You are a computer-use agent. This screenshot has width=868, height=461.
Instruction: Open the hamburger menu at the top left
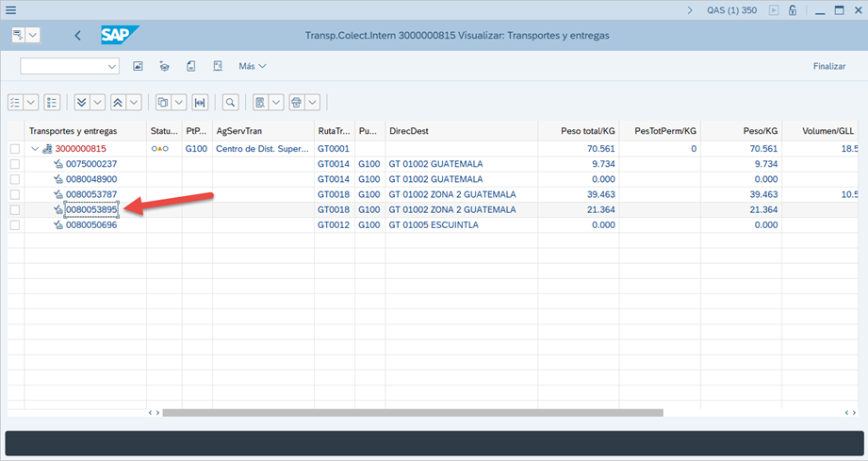[10, 9]
